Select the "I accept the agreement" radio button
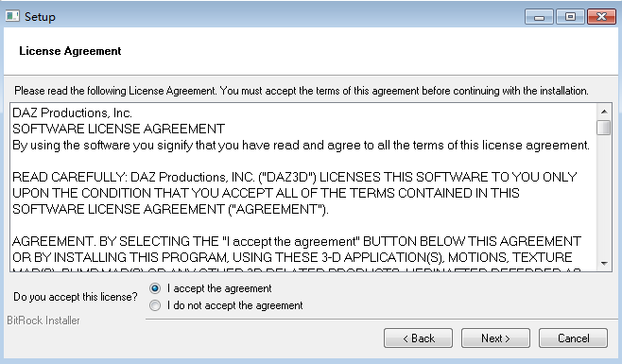Image resolution: width=622 pixels, height=364 pixels. coord(155,288)
